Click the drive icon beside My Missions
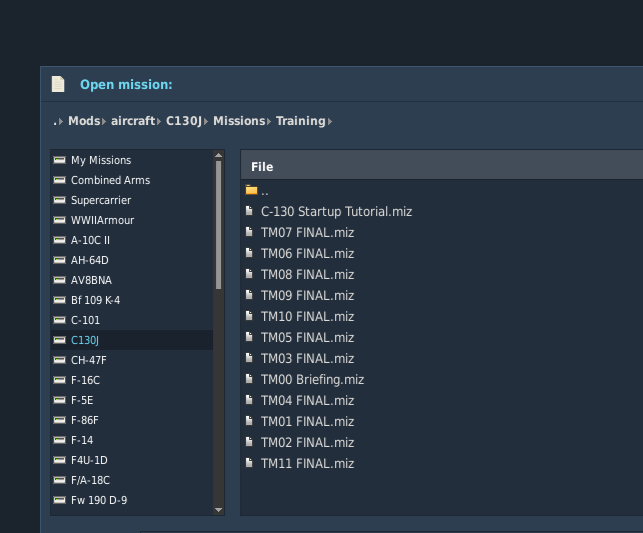Screen dimensions: 643x533 tap(59, 160)
